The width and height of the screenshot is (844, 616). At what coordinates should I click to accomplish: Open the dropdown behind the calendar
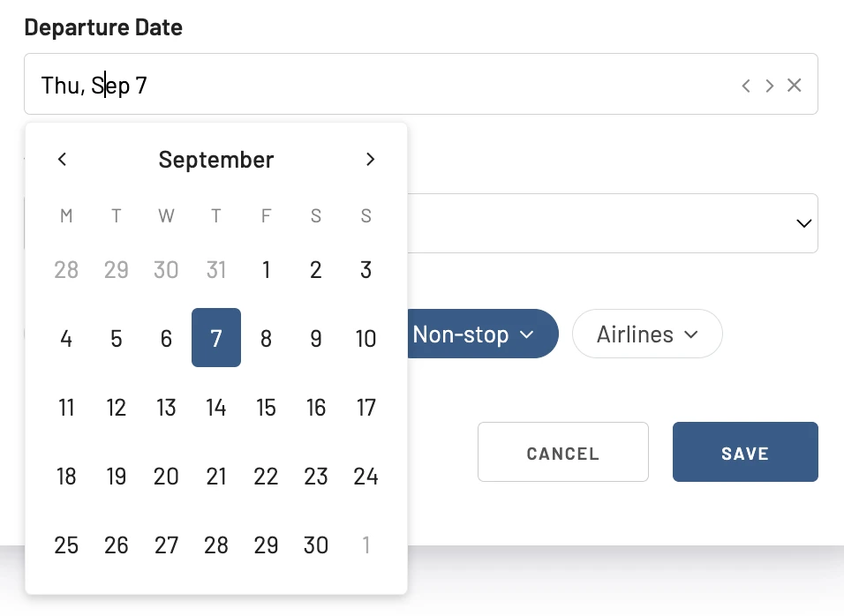pos(613,223)
